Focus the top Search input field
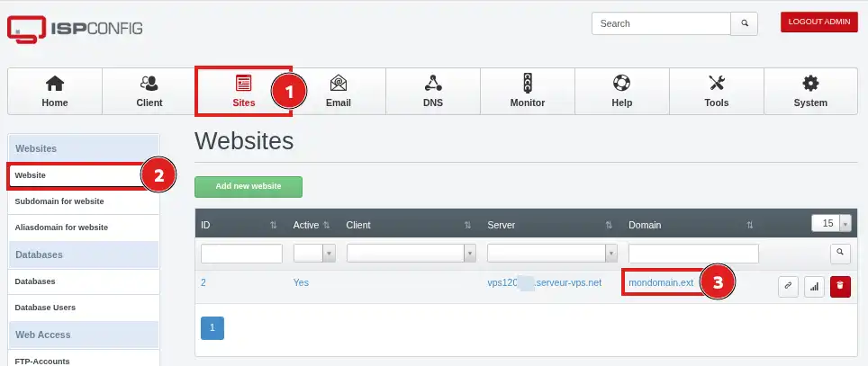Image resolution: width=868 pixels, height=366 pixels. (662, 23)
